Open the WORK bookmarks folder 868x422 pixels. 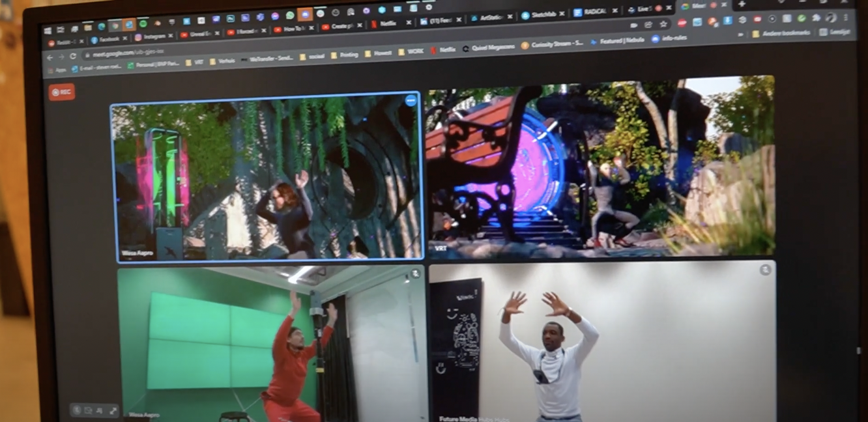click(411, 51)
